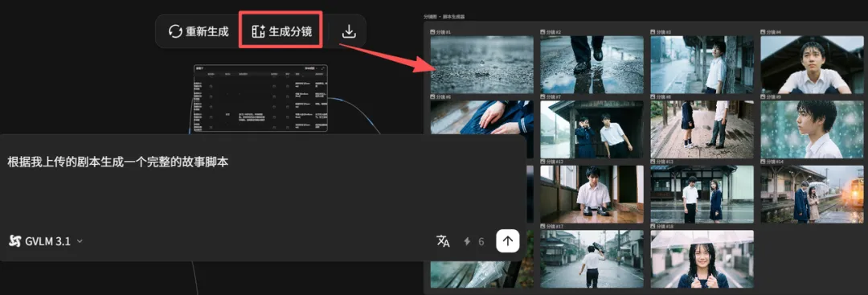
Task: Select storyboard 分镜 #8 legs on platform thumbnail
Action: pyautogui.click(x=702, y=129)
